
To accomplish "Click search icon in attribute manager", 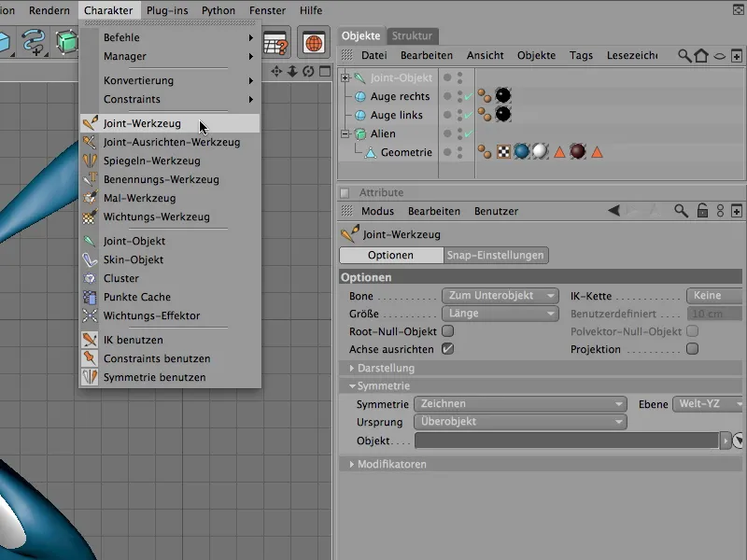I will (x=681, y=211).
